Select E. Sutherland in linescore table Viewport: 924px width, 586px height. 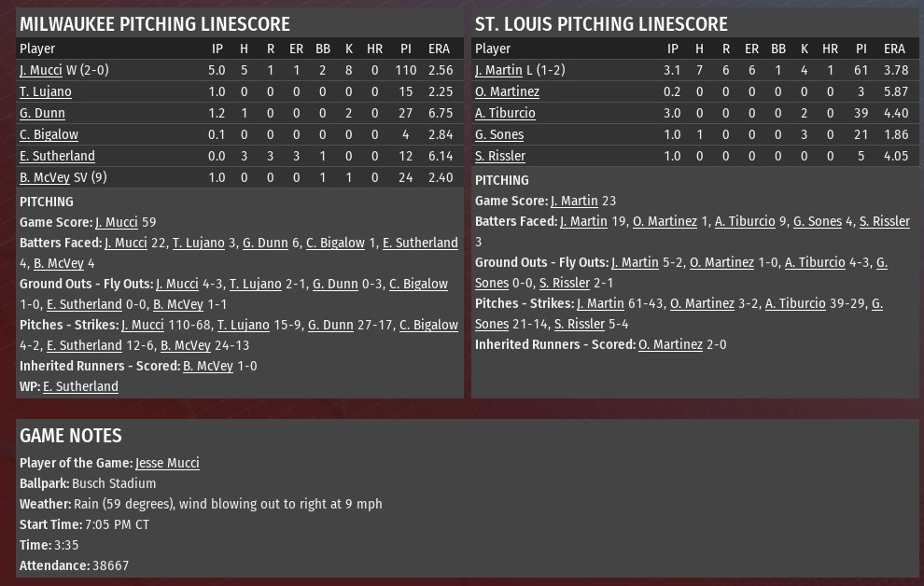coord(57,156)
